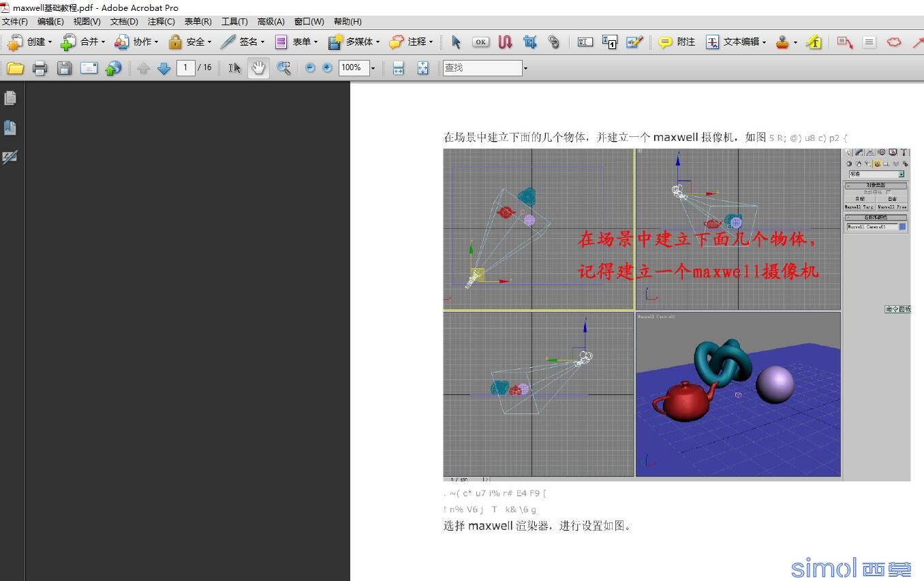This screenshot has height=581, width=924.
Task: Select the object selection arrow tool
Action: 456,42
